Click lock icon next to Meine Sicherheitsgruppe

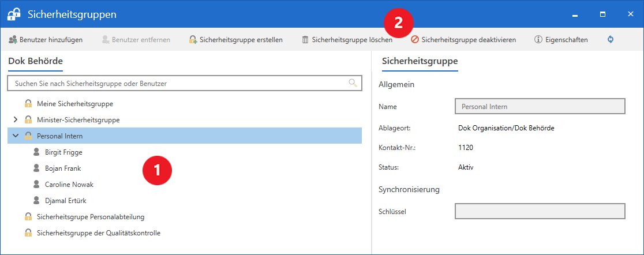click(x=28, y=104)
